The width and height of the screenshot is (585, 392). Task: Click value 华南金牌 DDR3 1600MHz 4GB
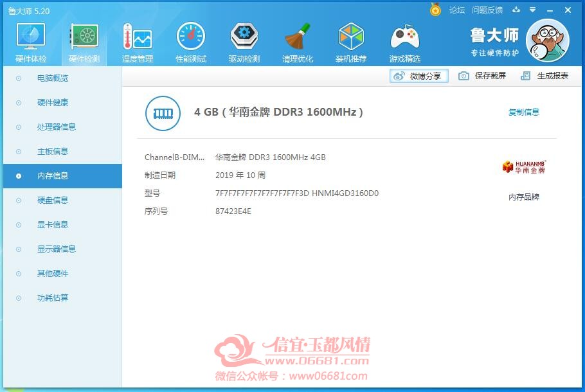tap(271, 157)
